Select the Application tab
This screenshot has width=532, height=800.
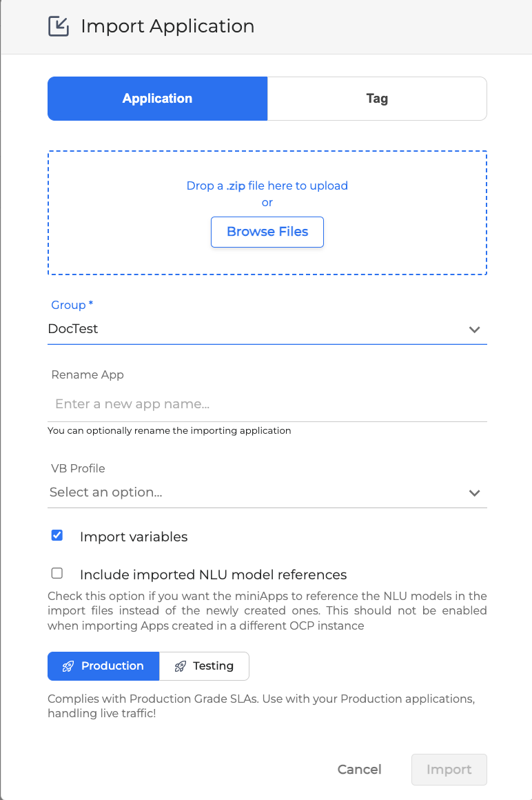coord(157,98)
